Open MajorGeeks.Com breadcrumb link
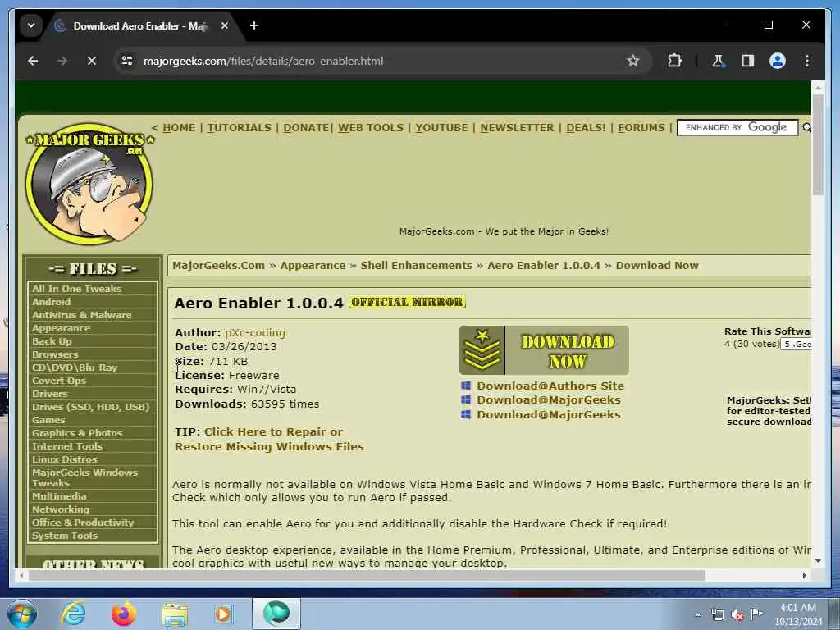 pos(218,266)
